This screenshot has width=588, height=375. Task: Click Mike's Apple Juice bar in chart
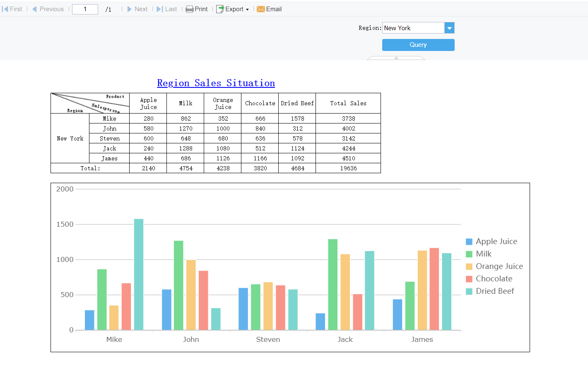click(x=89, y=320)
